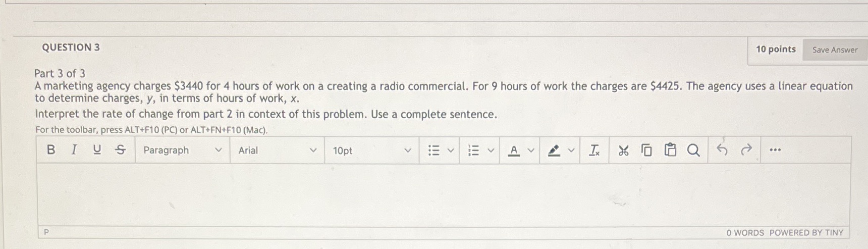Open the text color picker arrow
The image size is (868, 249).
click(x=531, y=150)
